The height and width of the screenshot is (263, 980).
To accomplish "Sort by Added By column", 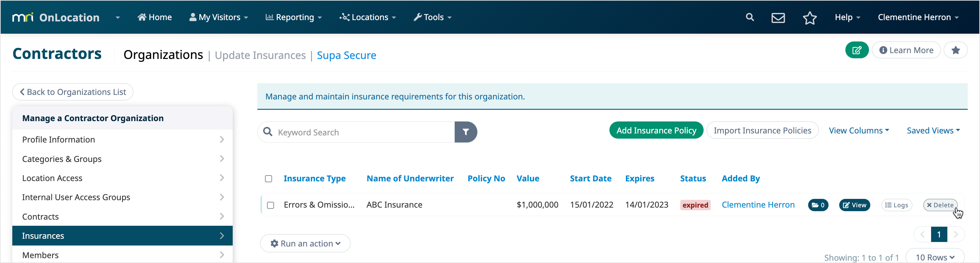I will tap(740, 178).
